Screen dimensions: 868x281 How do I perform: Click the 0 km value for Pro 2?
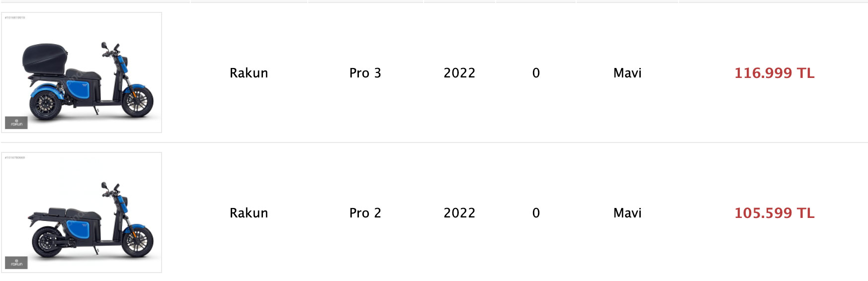tap(536, 213)
